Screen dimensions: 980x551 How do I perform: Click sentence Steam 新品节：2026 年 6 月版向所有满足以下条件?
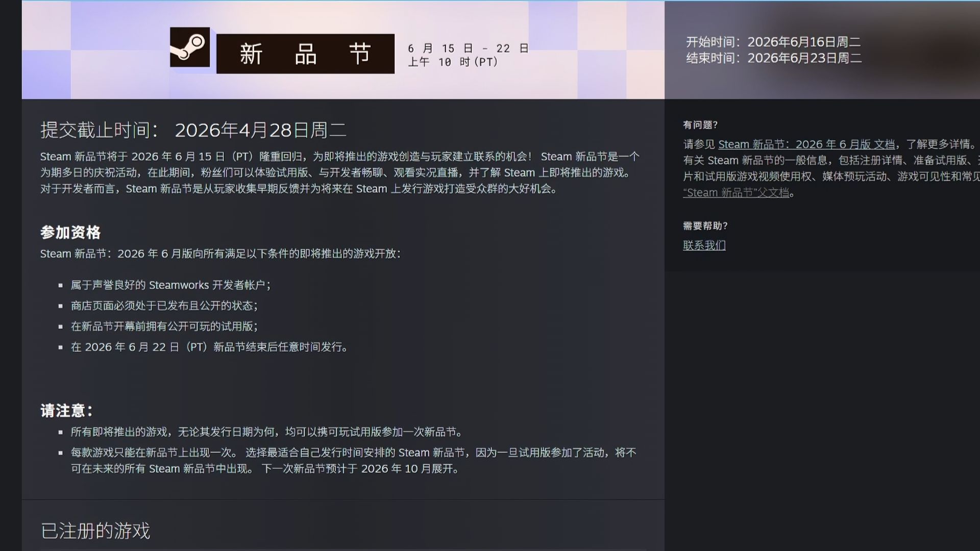[220, 254]
